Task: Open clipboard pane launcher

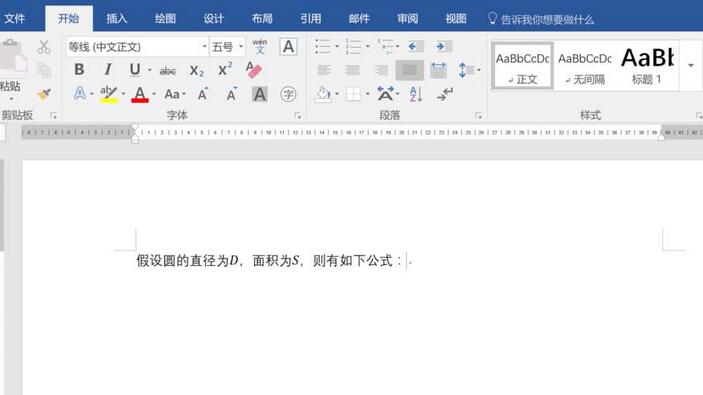Action: pos(53,116)
